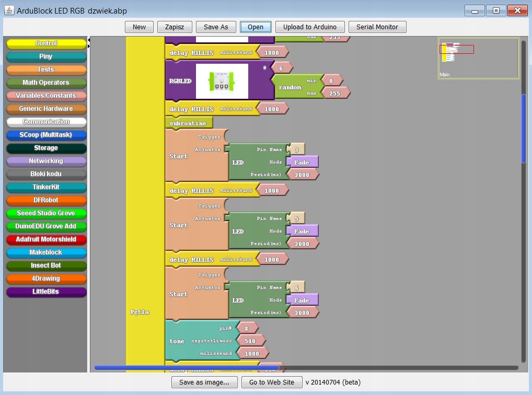Click Upload to Arduino button

tap(310, 27)
